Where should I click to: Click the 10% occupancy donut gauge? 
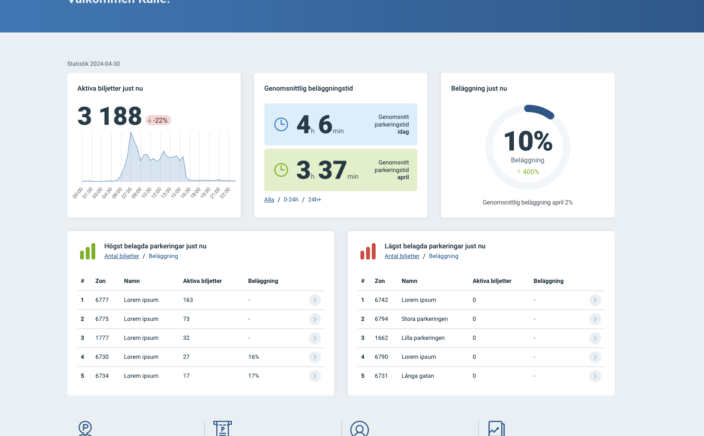point(527,147)
